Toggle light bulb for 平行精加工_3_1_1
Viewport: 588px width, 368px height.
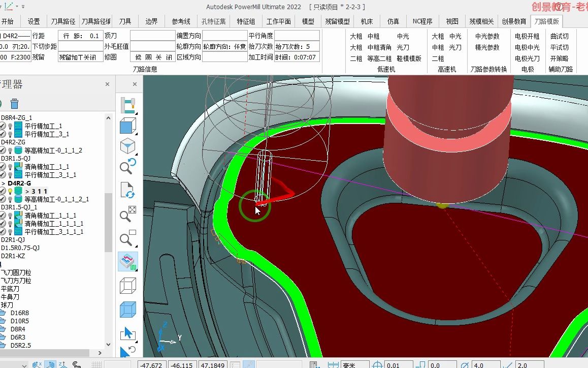(10, 175)
